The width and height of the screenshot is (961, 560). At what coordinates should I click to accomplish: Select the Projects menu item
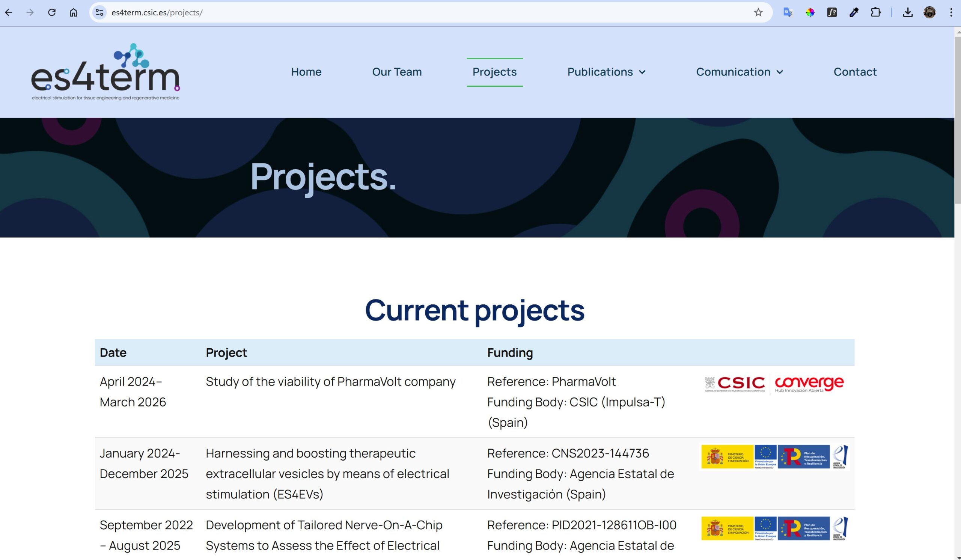click(495, 72)
